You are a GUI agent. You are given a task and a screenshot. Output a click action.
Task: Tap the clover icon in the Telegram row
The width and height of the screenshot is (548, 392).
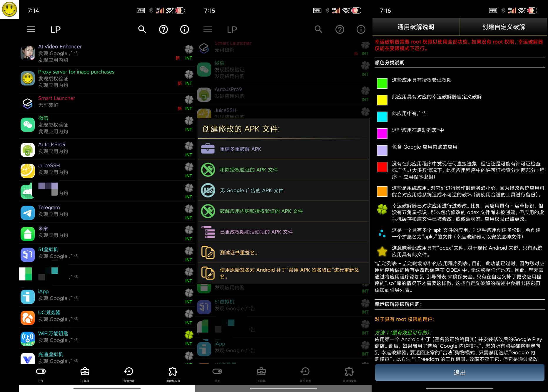point(189,209)
